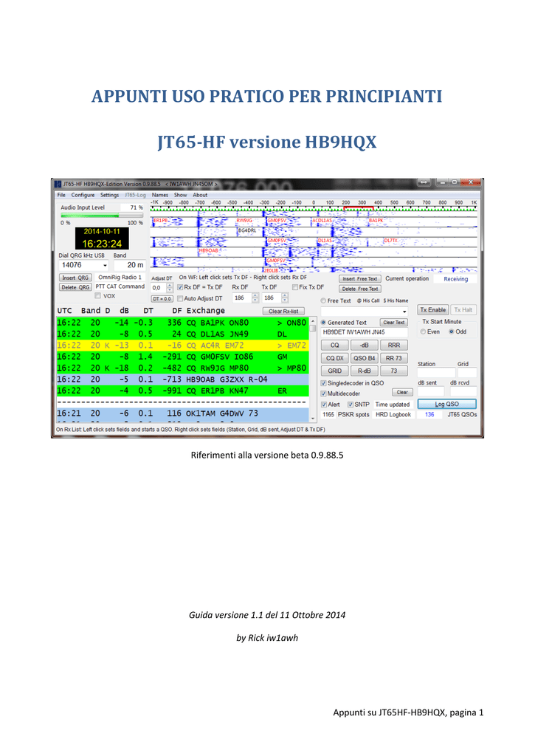Click Insert Free Text button
This screenshot has height=756, width=535.
tap(359, 279)
